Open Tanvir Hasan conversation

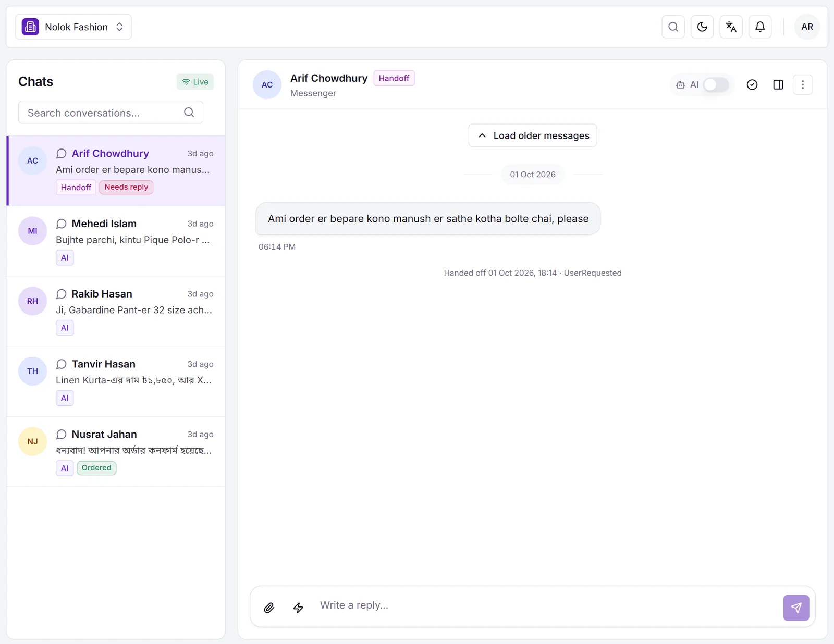pyautogui.click(x=116, y=381)
